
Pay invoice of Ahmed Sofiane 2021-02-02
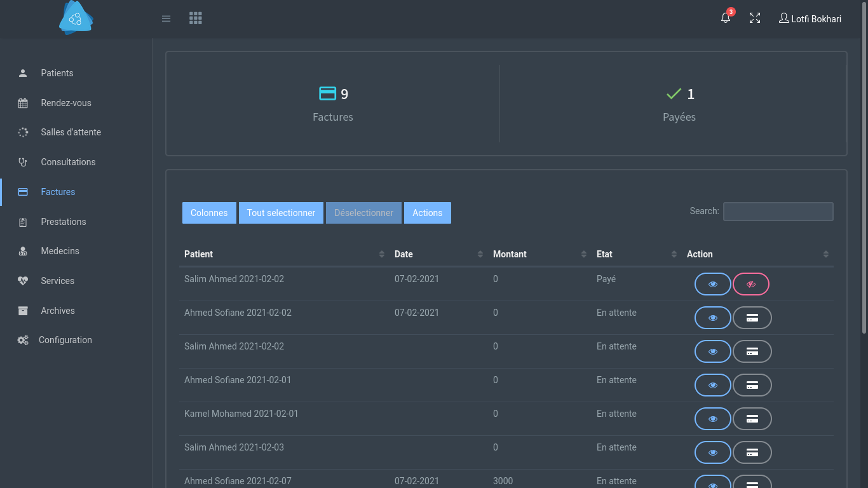[x=752, y=318]
